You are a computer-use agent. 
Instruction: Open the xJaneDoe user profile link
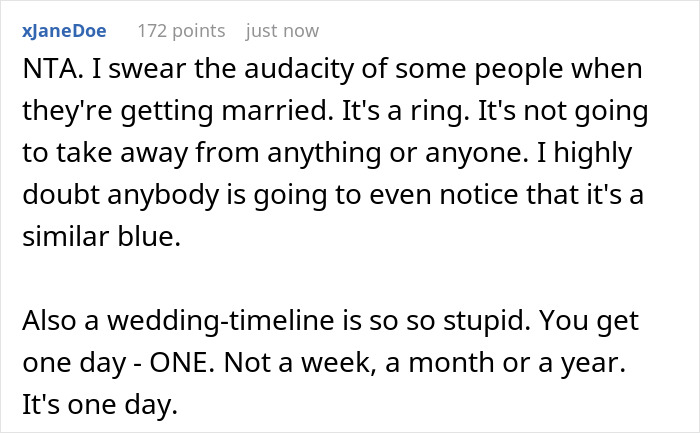pos(66,31)
